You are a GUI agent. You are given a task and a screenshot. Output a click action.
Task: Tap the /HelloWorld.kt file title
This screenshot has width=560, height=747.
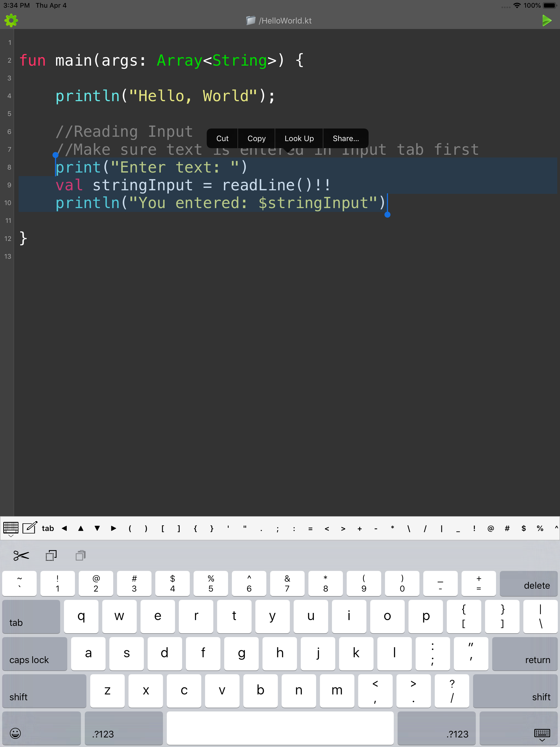pos(285,21)
